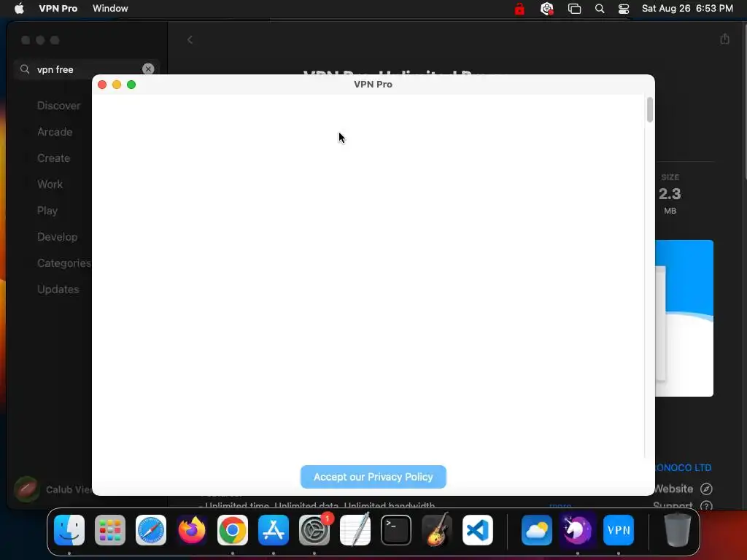Launch Google Chrome from the Dock
Image resolution: width=747 pixels, height=560 pixels.
point(233,530)
